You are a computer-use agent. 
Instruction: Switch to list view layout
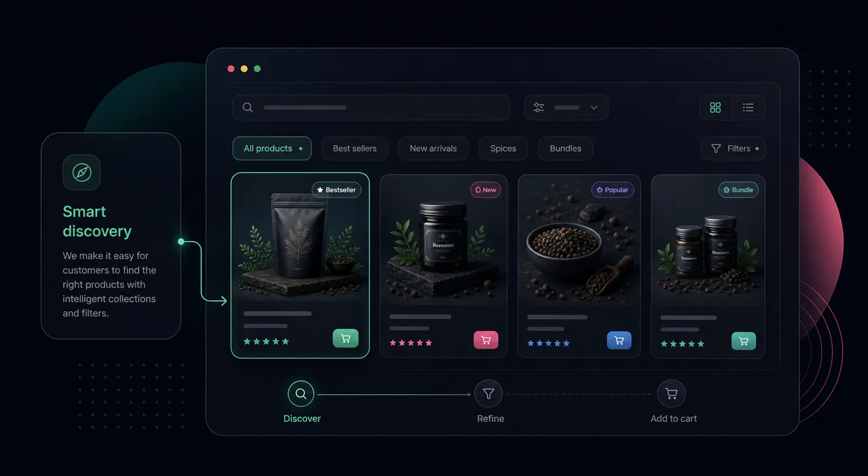[x=748, y=107]
